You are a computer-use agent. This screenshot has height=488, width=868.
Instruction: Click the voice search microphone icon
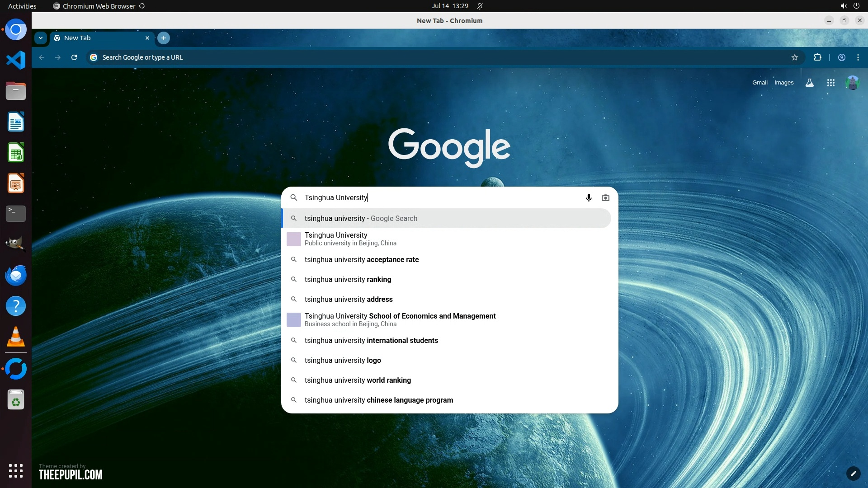[589, 197]
